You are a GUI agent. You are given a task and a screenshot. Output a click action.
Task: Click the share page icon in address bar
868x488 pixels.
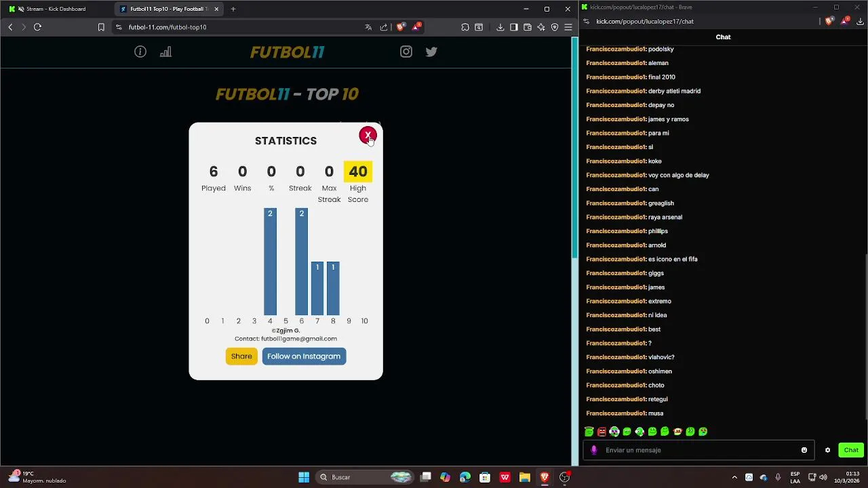pos(384,27)
